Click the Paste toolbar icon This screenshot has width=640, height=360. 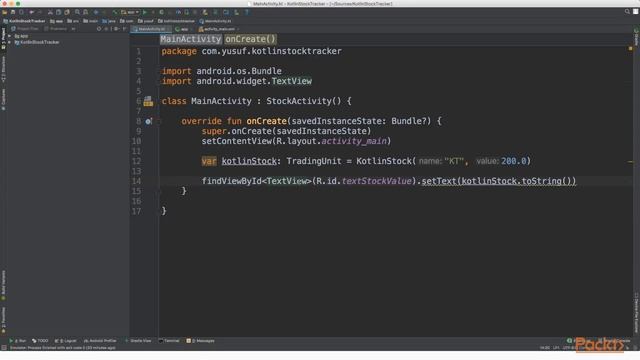coord(67,12)
